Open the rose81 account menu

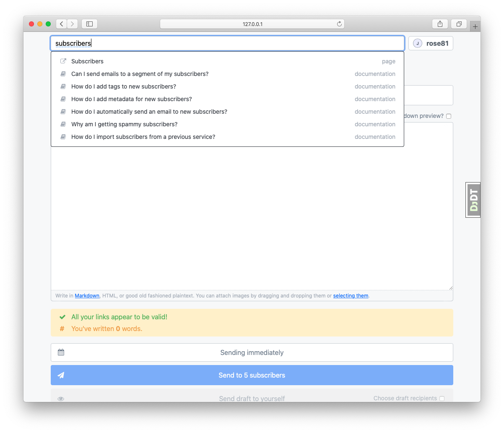coord(431,43)
